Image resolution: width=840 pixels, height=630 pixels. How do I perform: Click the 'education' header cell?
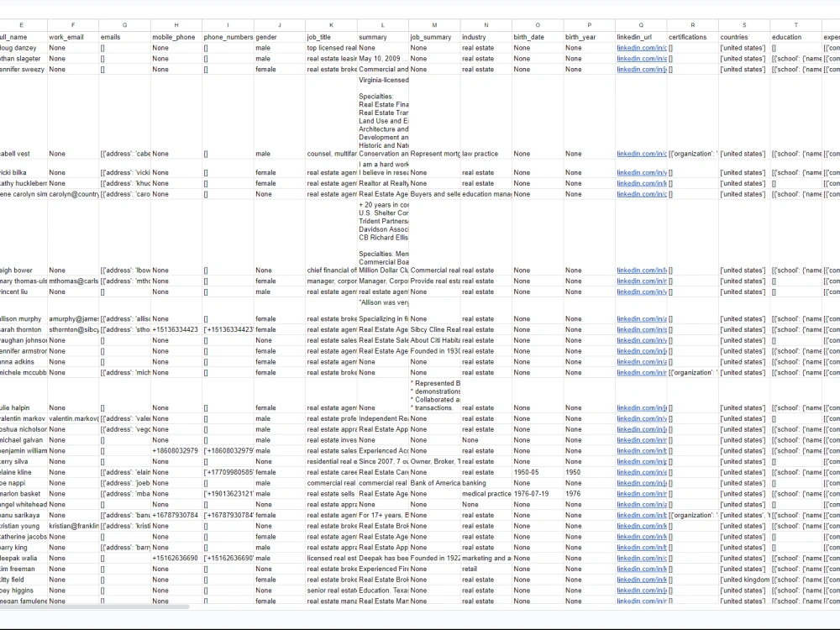coord(796,37)
